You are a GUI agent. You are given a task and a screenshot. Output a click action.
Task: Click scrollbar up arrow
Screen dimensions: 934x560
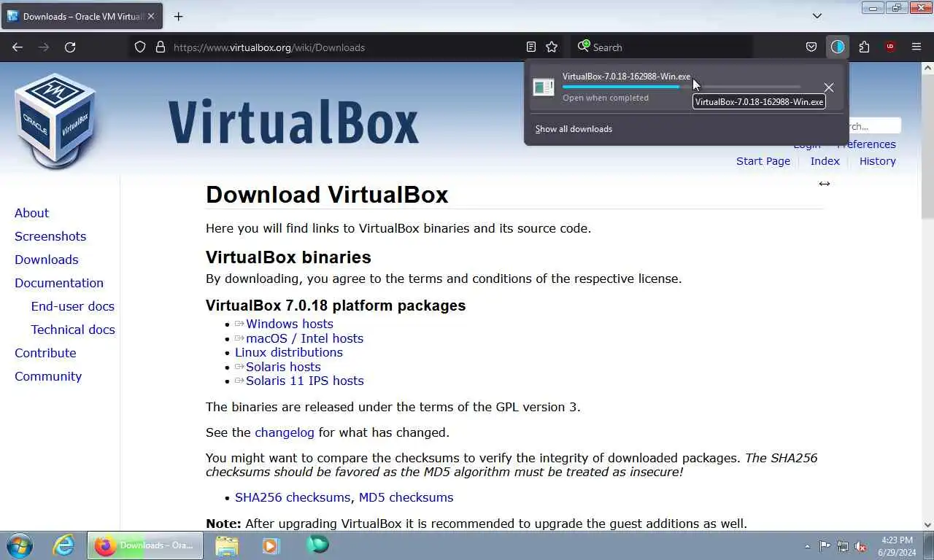[x=927, y=68]
